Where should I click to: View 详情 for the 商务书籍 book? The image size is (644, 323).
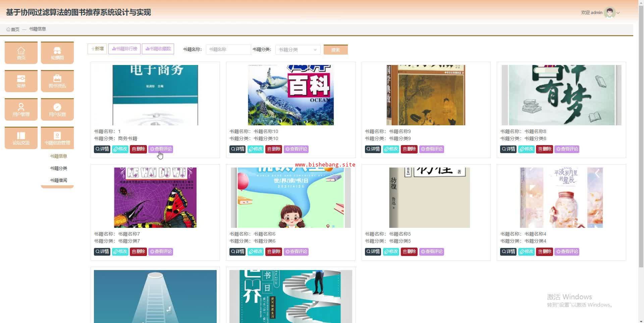[102, 149]
